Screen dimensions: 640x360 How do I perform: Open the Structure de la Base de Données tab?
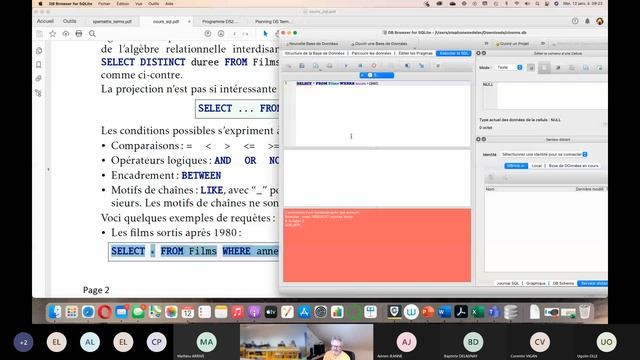314,53
